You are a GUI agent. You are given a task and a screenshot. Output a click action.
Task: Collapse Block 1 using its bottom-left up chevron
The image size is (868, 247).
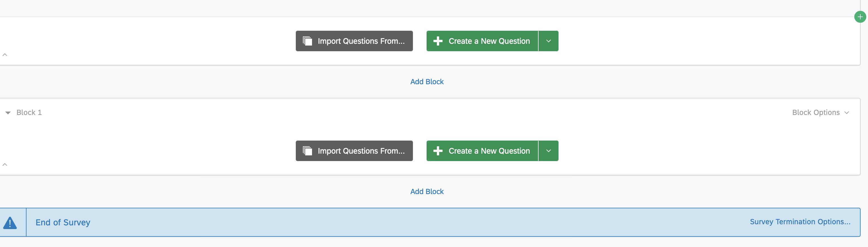[5, 164]
